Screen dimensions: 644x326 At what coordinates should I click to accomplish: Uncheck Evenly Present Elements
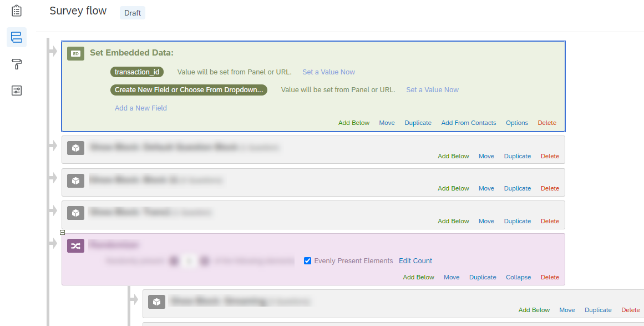(x=307, y=260)
